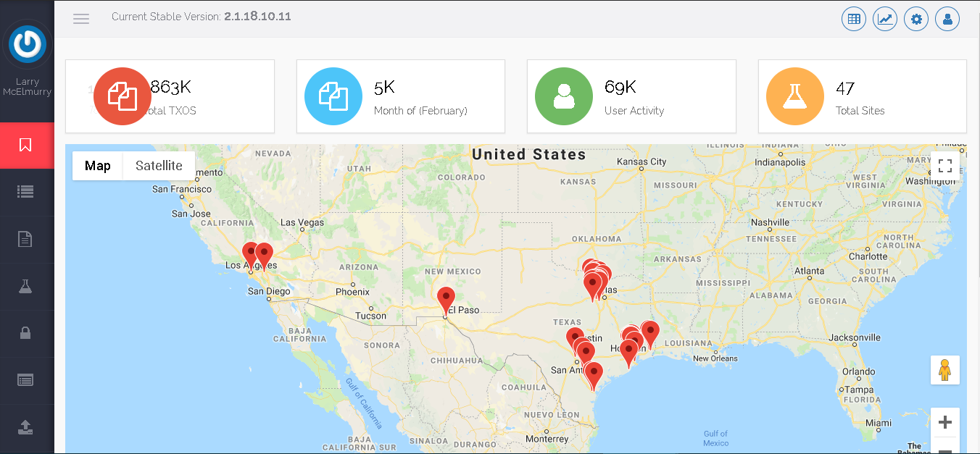Open the padlock icon in sidebar
Viewport: 980px width, 454px height.
26,333
